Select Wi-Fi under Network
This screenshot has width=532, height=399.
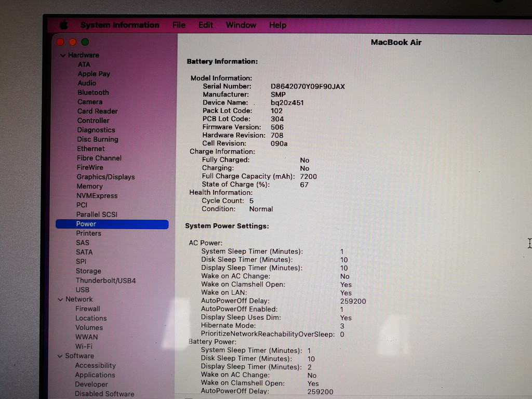[x=84, y=347]
